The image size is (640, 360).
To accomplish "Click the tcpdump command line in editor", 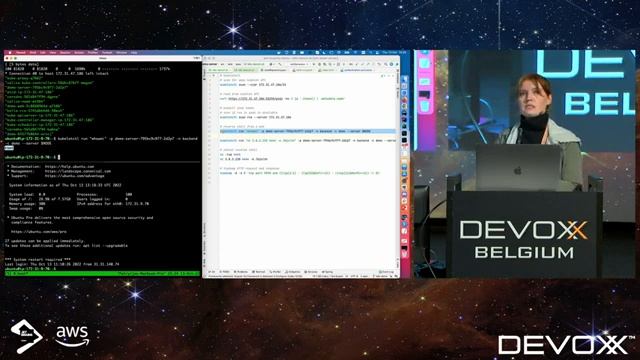I will pyautogui.click(x=300, y=173).
